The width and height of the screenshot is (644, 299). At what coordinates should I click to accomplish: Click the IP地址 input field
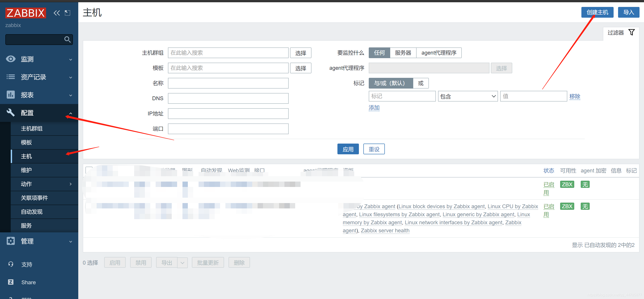pos(228,114)
